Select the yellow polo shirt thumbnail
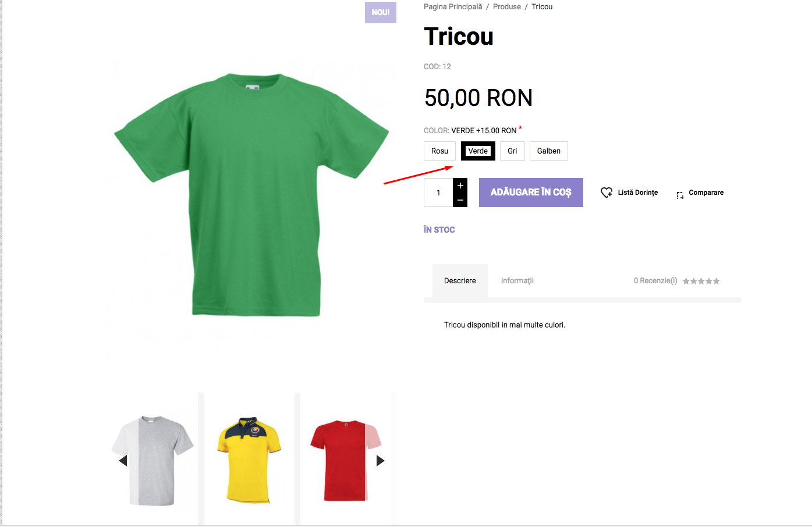This screenshot has width=812, height=527. tap(249, 460)
